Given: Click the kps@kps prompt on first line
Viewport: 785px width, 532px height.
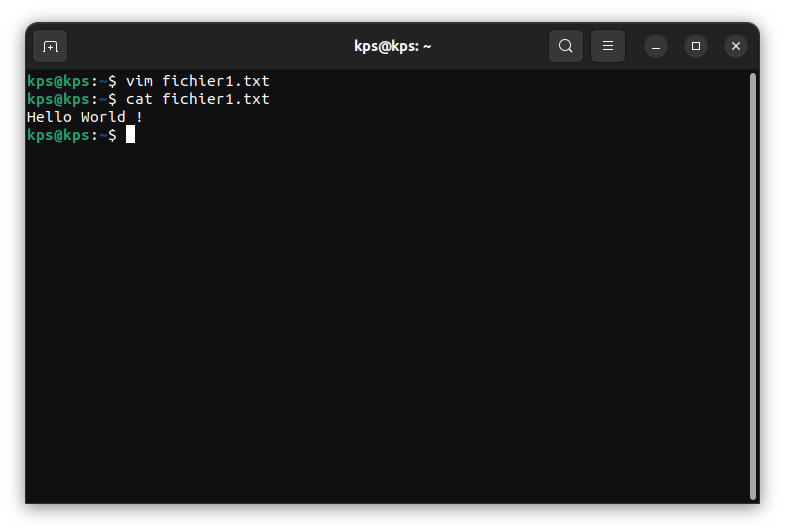Looking at the screenshot, I should [58, 81].
